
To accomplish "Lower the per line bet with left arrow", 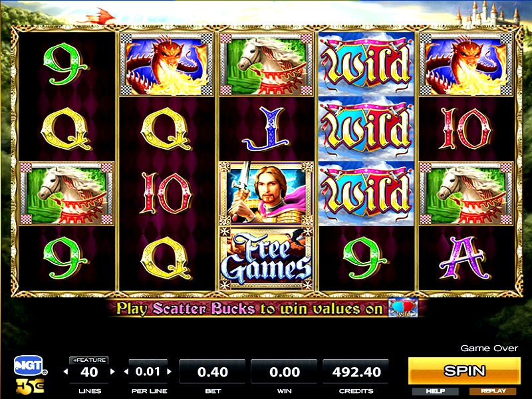I will (x=126, y=372).
